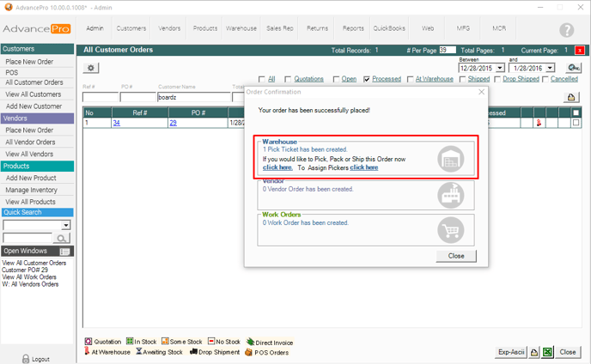591x364 pixels.
Task: Click the print icon next to Exp-Ascii
Action: pos(533,352)
